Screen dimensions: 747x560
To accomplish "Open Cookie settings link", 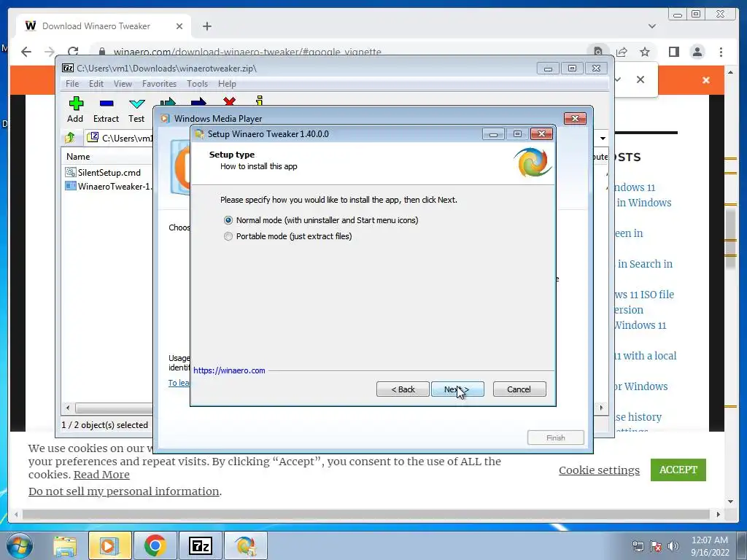I will coord(600,470).
